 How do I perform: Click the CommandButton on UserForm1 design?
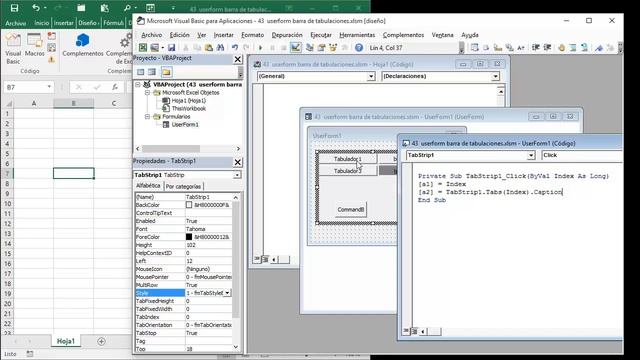click(351, 209)
